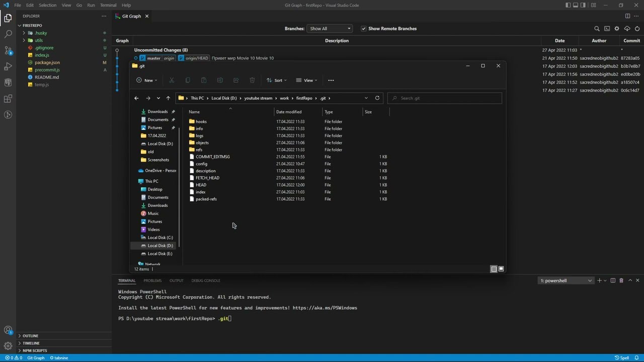Refresh the .git folder view in the file explorer
The image size is (644, 362).
(377, 98)
